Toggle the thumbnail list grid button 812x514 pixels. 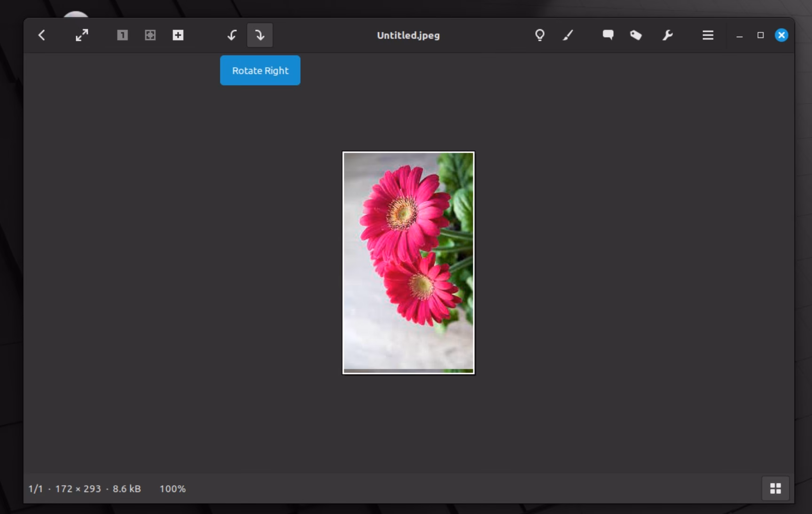tap(775, 489)
